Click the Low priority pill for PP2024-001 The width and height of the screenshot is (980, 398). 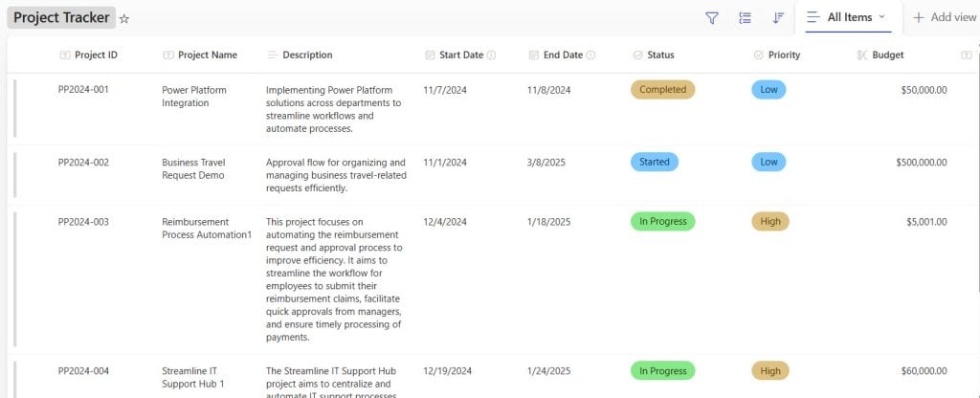768,89
